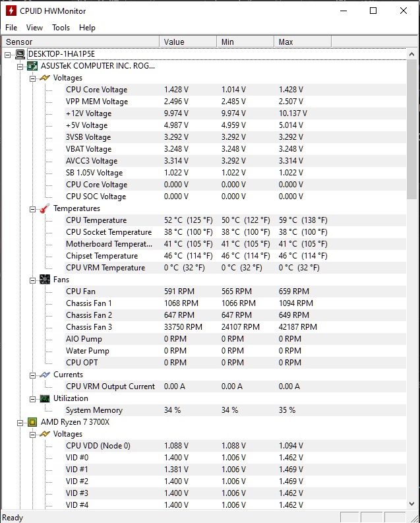Collapse the DESKTOP-1HA1P5E root node

tap(7, 55)
